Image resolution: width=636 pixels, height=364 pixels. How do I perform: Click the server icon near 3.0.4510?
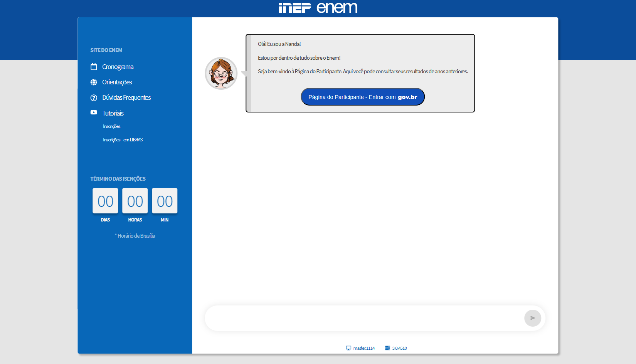coord(387,348)
